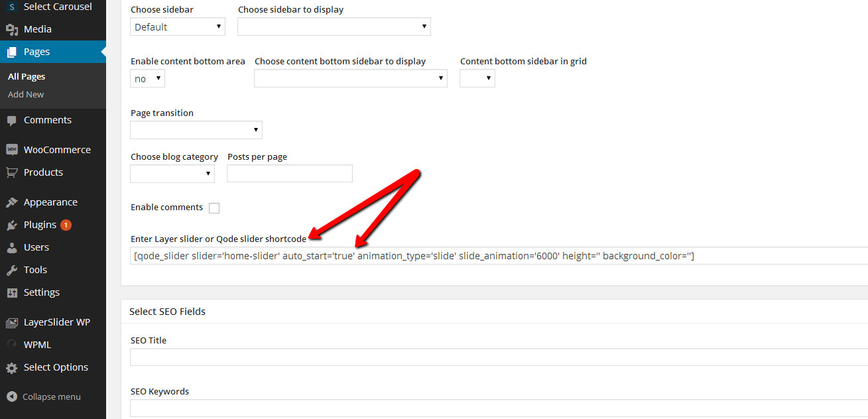Go to Add New page link
The height and width of the screenshot is (419, 868).
coord(26,95)
